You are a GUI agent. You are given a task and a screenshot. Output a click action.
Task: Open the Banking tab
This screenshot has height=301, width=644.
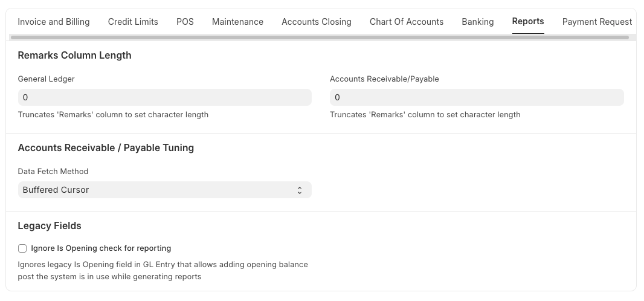coord(477,22)
